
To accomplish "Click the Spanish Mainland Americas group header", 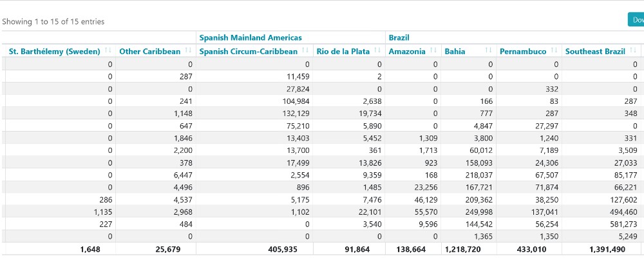I will (x=251, y=38).
